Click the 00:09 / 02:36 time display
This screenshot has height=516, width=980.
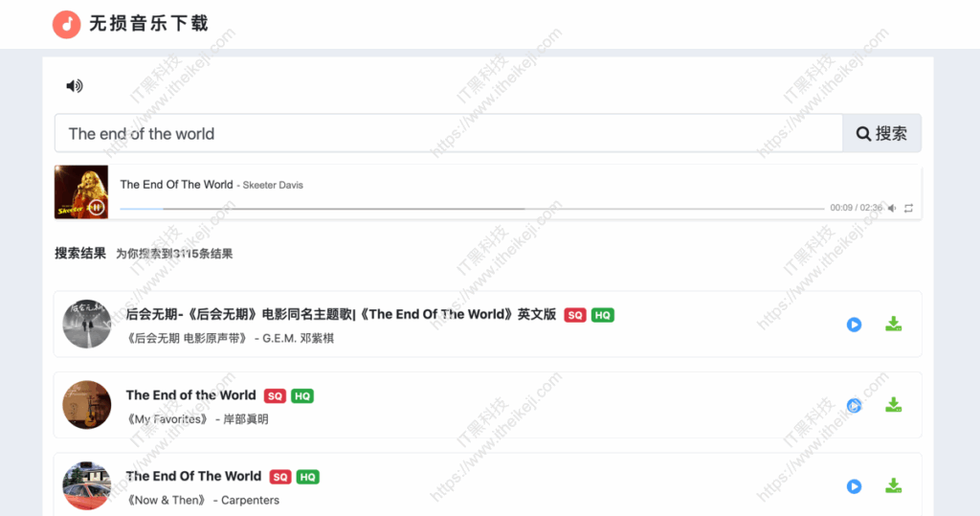pos(856,208)
